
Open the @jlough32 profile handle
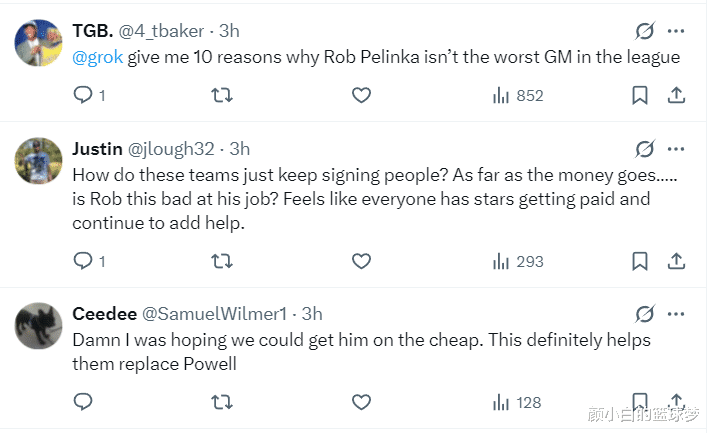tap(171, 149)
